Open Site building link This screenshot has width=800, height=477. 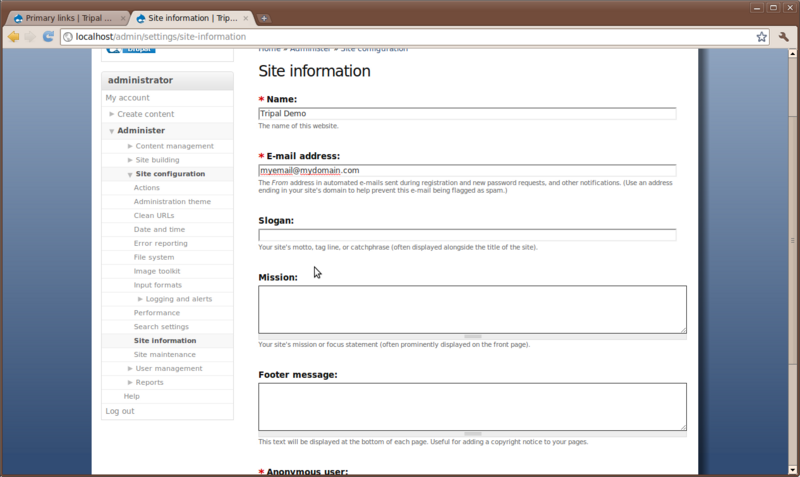coord(157,160)
